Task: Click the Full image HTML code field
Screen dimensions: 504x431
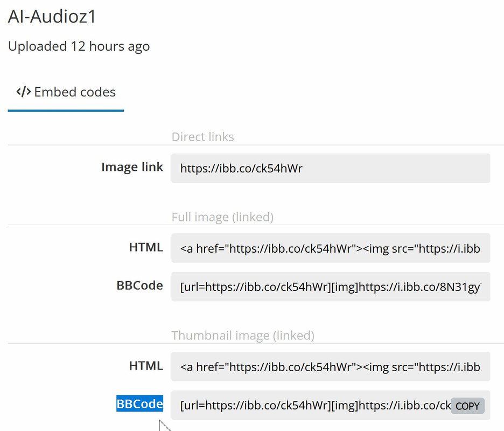Action: [331, 248]
